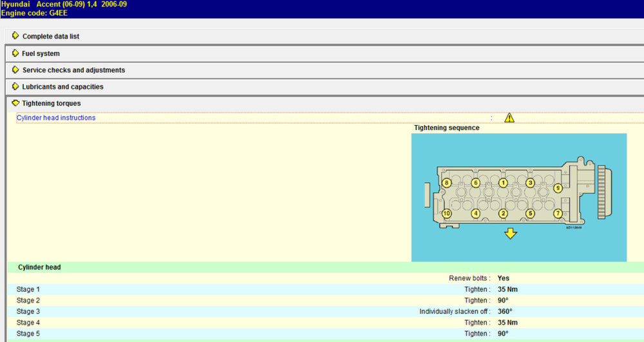Open Complete data list section label
This screenshot has width=644, height=342.
(x=51, y=36)
